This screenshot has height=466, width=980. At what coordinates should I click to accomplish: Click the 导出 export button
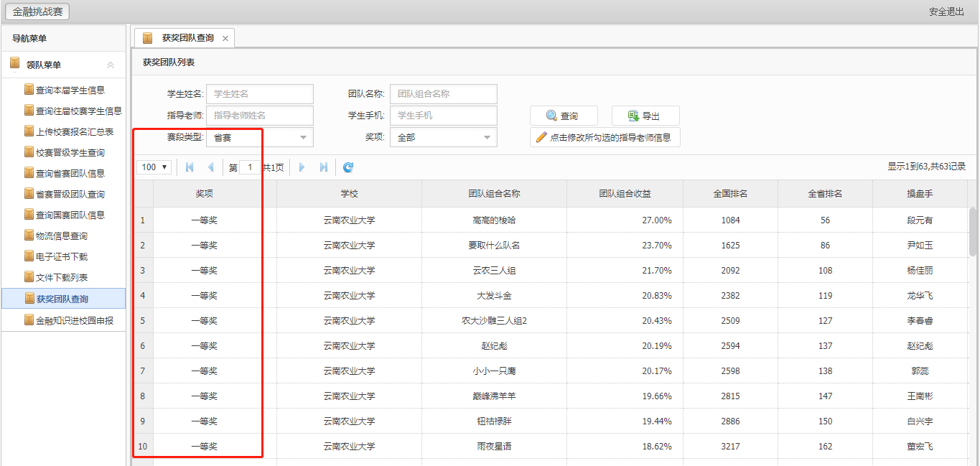click(x=645, y=116)
